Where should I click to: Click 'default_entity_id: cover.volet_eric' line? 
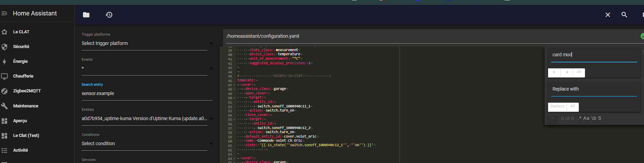(281, 137)
